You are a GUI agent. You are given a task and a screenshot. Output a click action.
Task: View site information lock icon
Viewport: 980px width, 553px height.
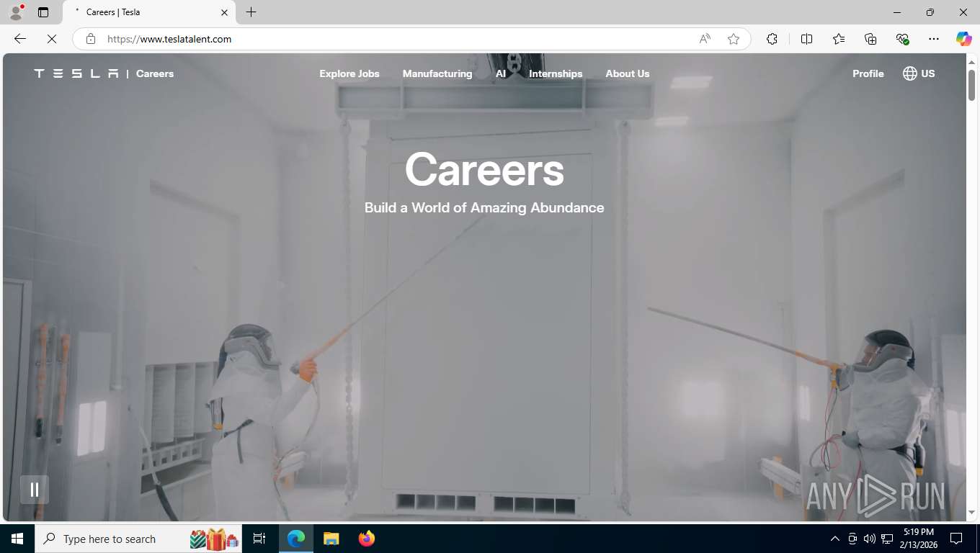(91, 39)
